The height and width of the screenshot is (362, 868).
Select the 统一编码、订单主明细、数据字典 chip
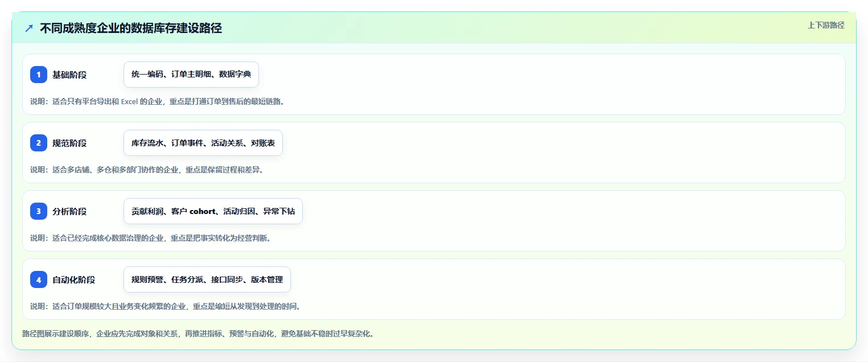click(191, 75)
